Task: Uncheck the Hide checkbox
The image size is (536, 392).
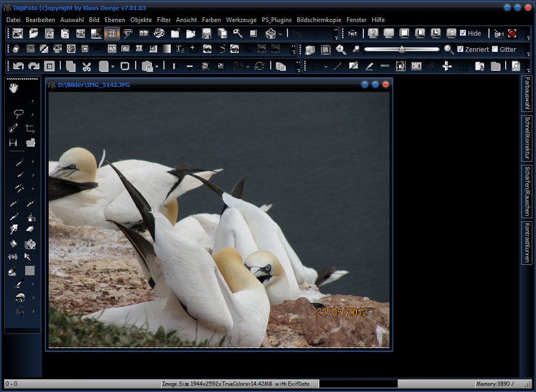Action: [x=463, y=33]
